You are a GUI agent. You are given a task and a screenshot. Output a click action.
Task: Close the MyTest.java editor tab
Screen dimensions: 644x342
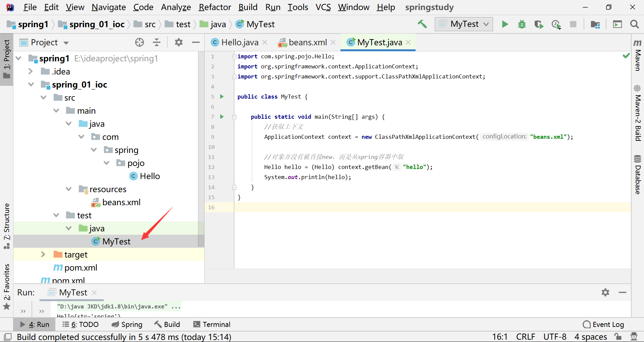pos(408,42)
